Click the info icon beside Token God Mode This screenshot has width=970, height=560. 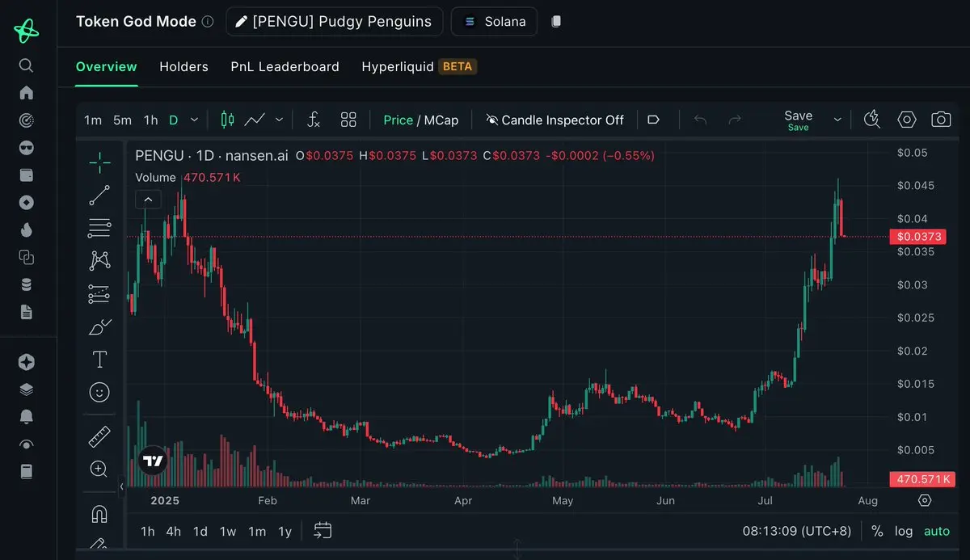click(x=208, y=22)
